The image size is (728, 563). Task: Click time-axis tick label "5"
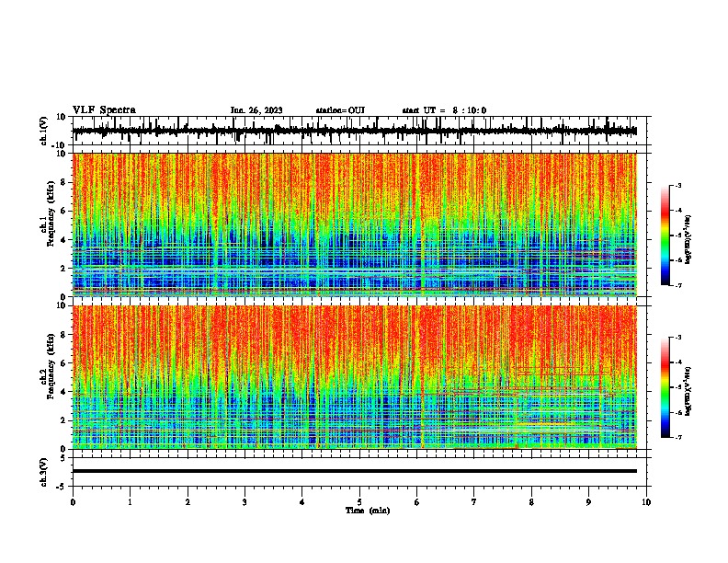pos(359,502)
